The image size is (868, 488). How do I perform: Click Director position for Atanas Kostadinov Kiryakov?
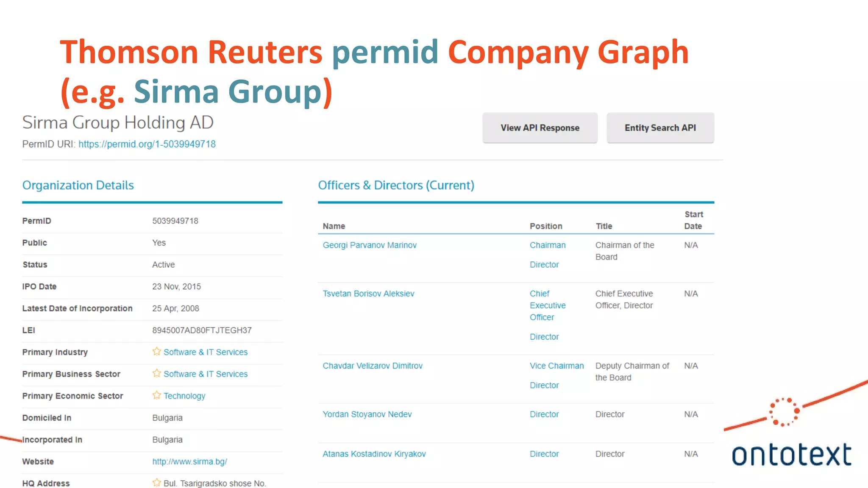(x=544, y=454)
